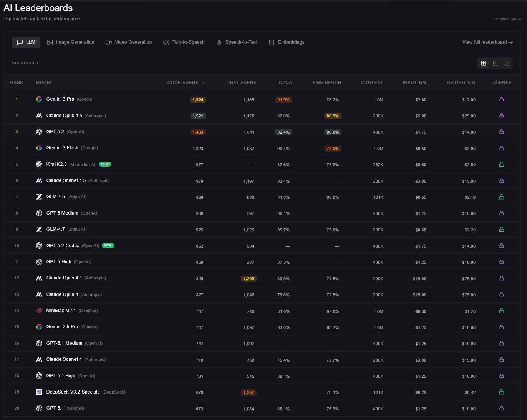Sort by Chat Arena column header

coord(241,83)
